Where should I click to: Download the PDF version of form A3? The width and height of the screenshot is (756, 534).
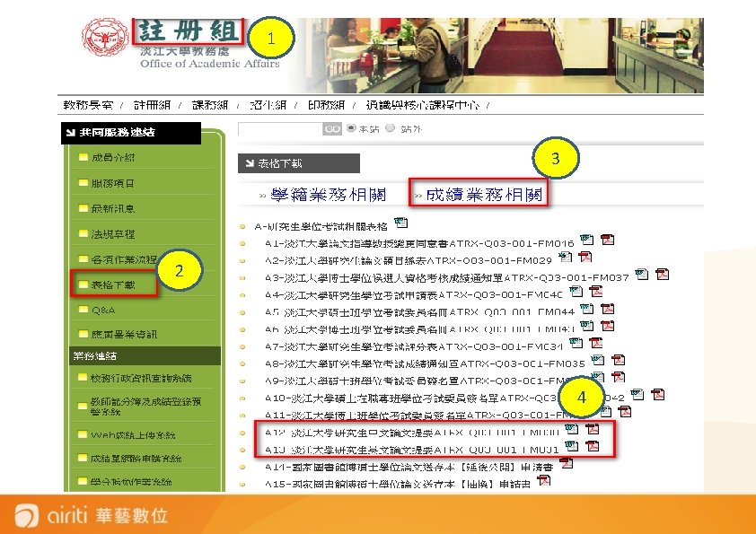coord(663,275)
